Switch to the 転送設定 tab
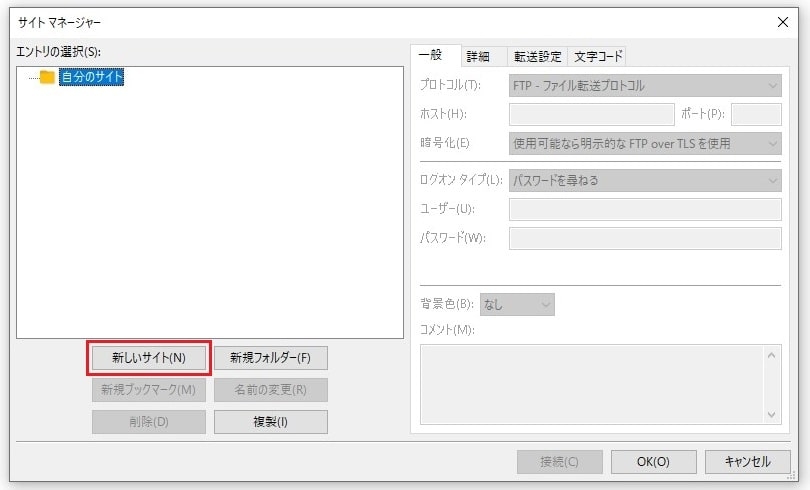Screen dimensions: 810x490 click(538, 56)
